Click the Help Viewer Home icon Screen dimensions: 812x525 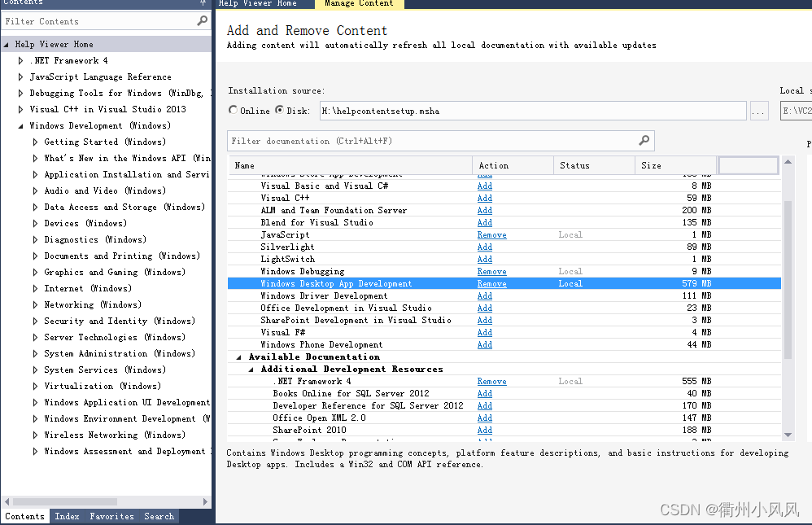(7, 43)
